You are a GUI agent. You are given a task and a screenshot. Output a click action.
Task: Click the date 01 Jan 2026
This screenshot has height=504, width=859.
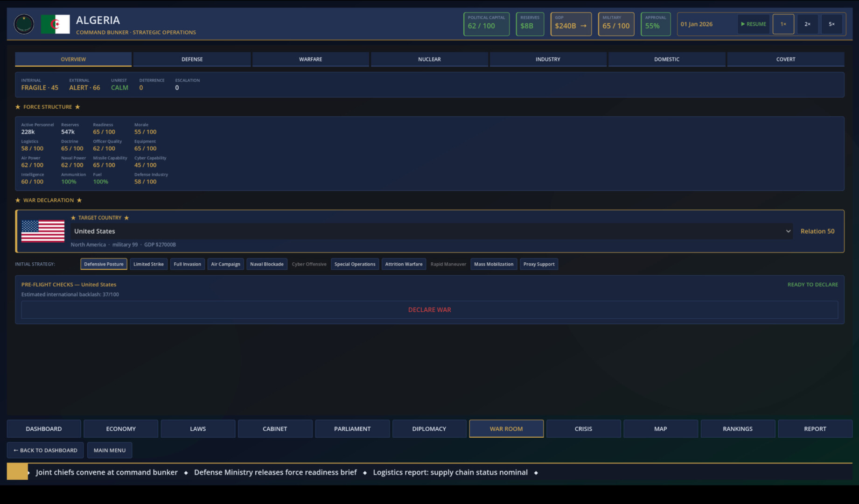coord(696,24)
